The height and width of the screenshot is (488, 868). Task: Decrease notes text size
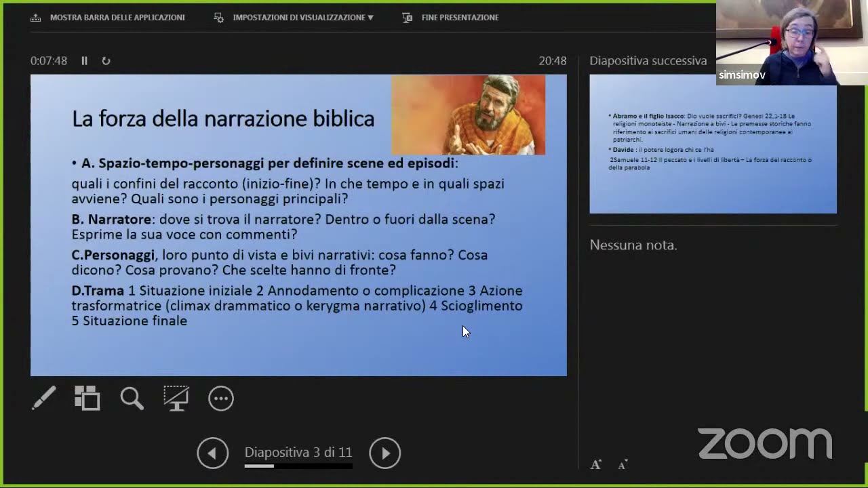623,464
